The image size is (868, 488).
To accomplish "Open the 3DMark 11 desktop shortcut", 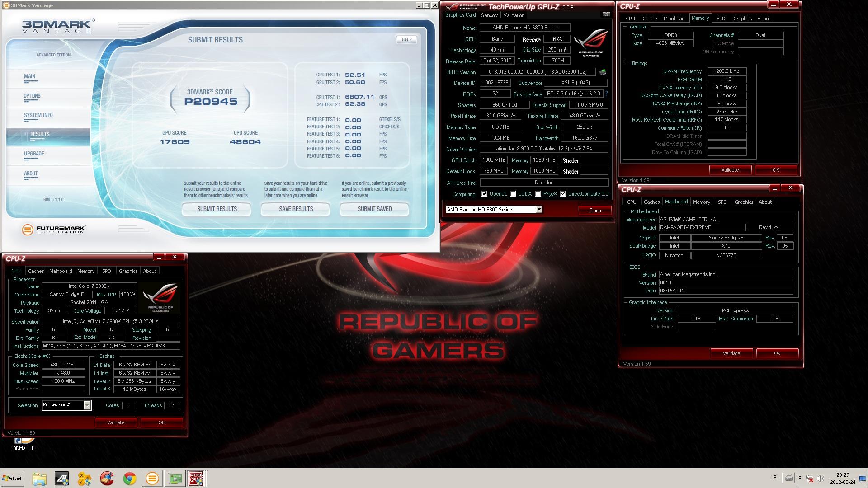I will [24, 443].
